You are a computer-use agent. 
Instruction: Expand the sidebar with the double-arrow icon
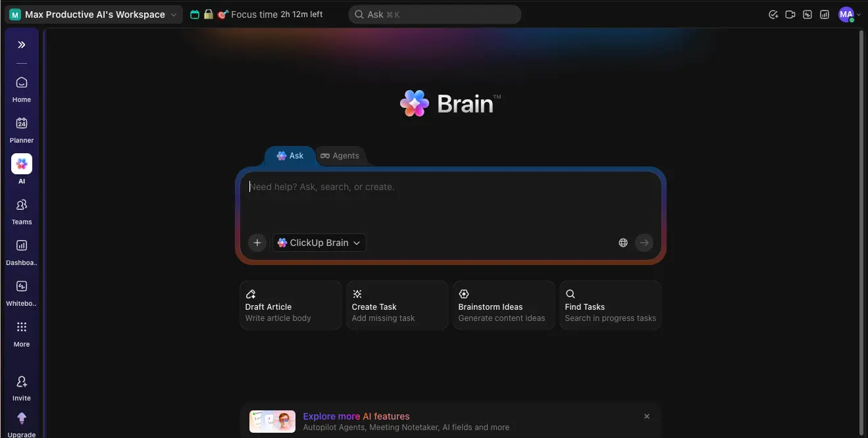click(21, 45)
